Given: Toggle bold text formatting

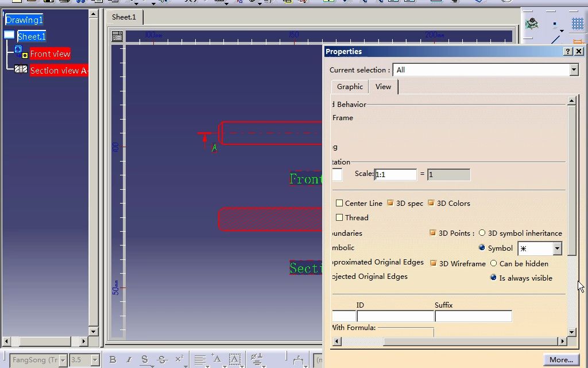Looking at the screenshot, I should click(113, 359).
